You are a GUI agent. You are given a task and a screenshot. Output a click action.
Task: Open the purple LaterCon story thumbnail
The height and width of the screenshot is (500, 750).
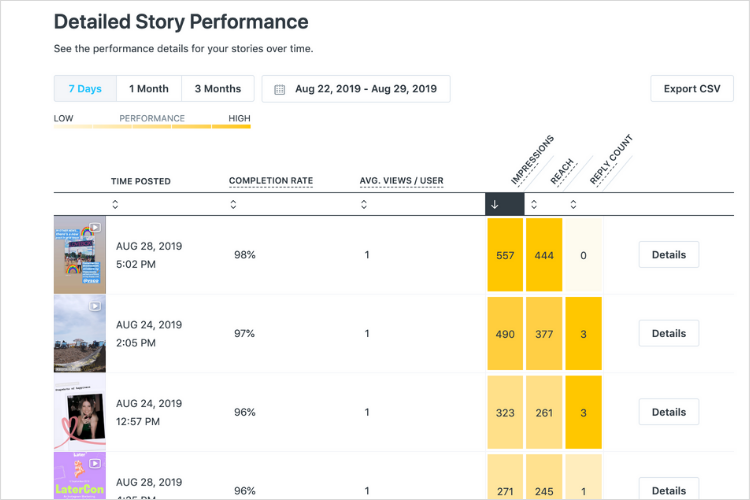(x=80, y=476)
